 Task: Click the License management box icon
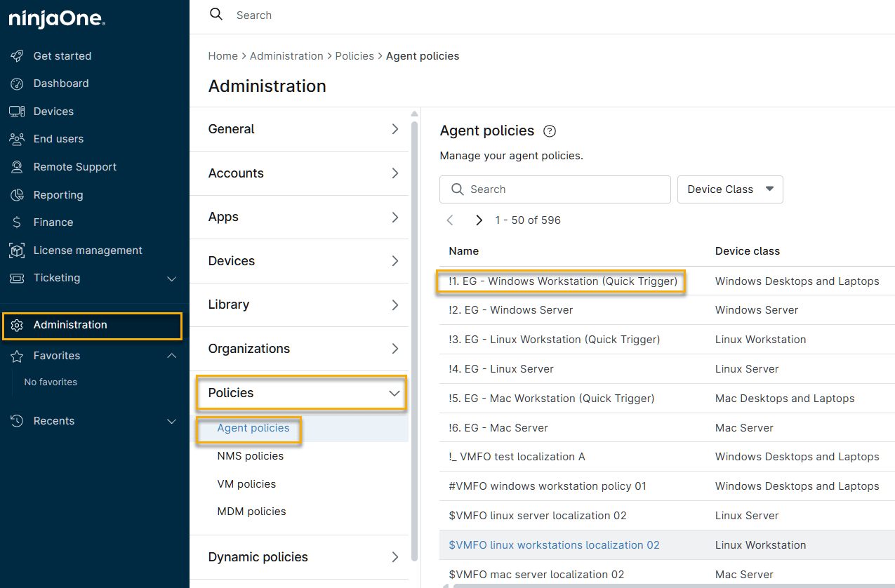17,250
